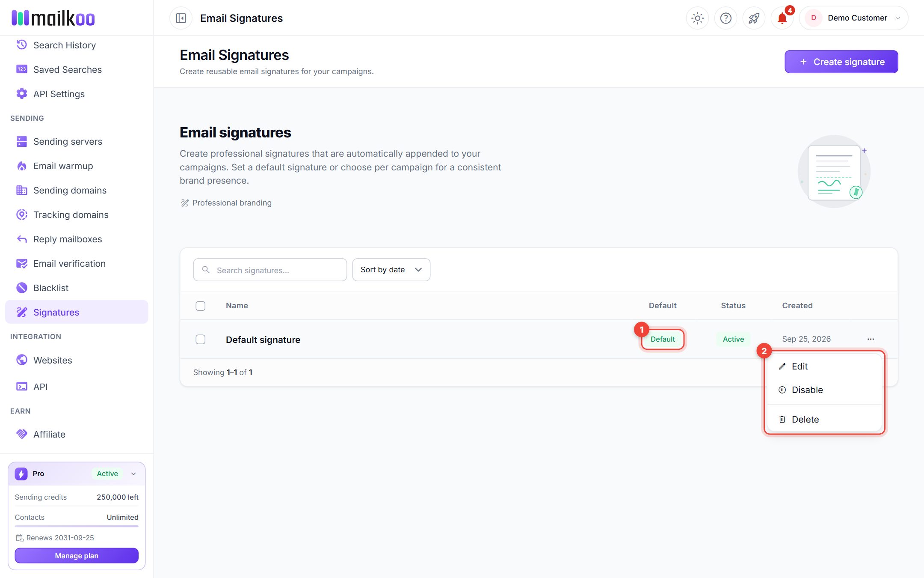The image size is (924, 578).
Task: Click the Email warmup flame icon
Action: tap(22, 166)
